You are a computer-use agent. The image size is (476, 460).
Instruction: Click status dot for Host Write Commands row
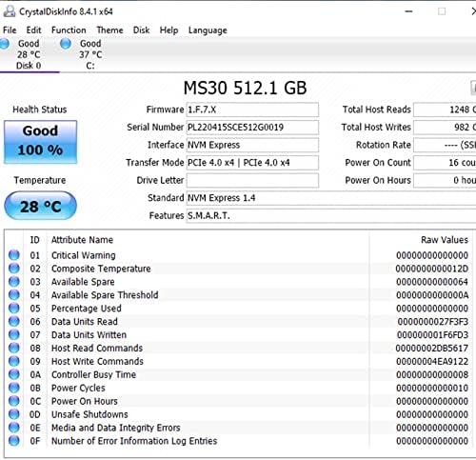tap(14, 361)
